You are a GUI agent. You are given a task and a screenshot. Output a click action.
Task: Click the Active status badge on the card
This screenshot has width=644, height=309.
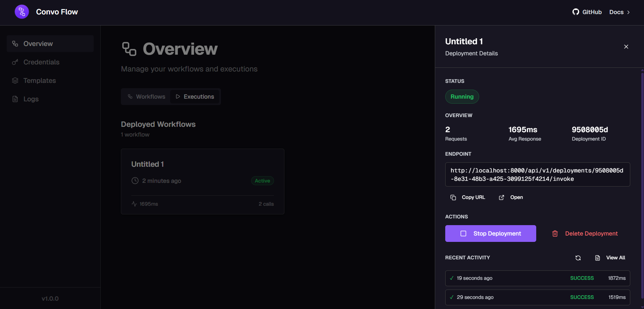coord(262,181)
